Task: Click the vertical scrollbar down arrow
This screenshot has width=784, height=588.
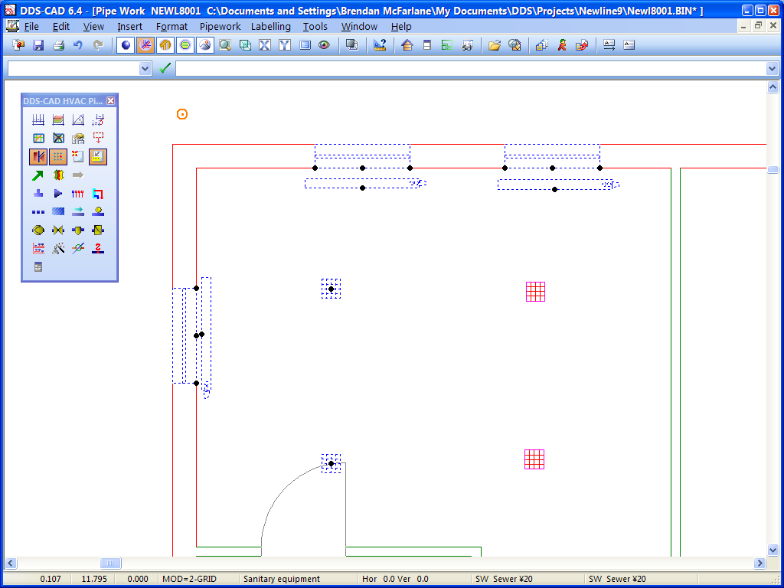Action: [772, 550]
